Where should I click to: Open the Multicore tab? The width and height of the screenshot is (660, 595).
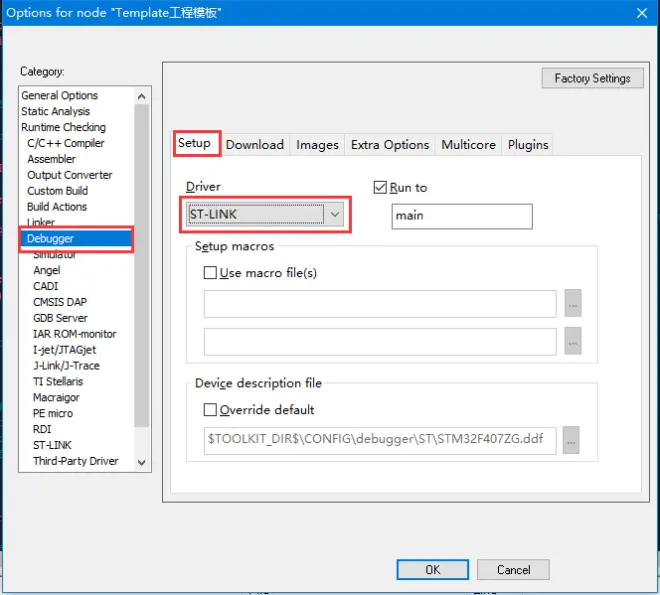[468, 145]
